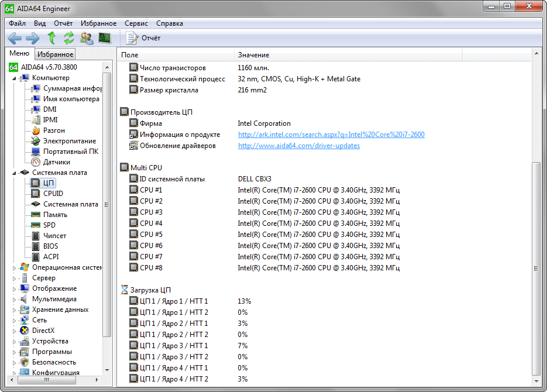Open the green graph monitor icon
547x392 pixels.
pos(104,38)
